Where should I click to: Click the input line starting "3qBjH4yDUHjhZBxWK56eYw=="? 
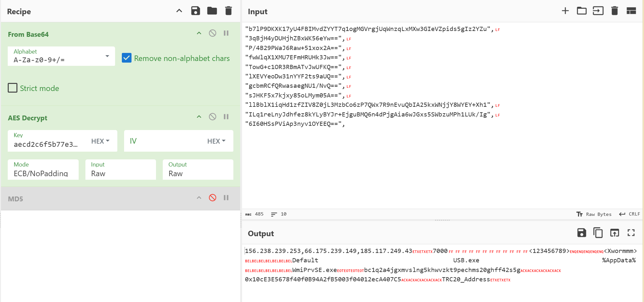(x=295, y=38)
